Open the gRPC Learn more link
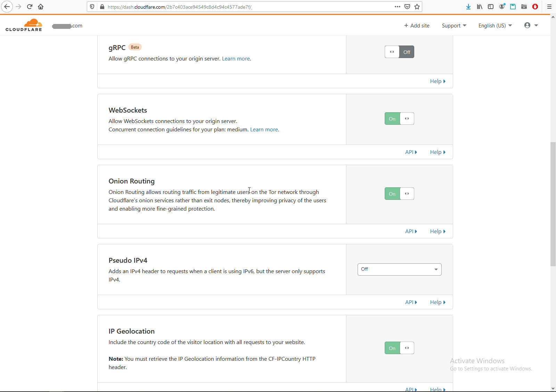 236,59
